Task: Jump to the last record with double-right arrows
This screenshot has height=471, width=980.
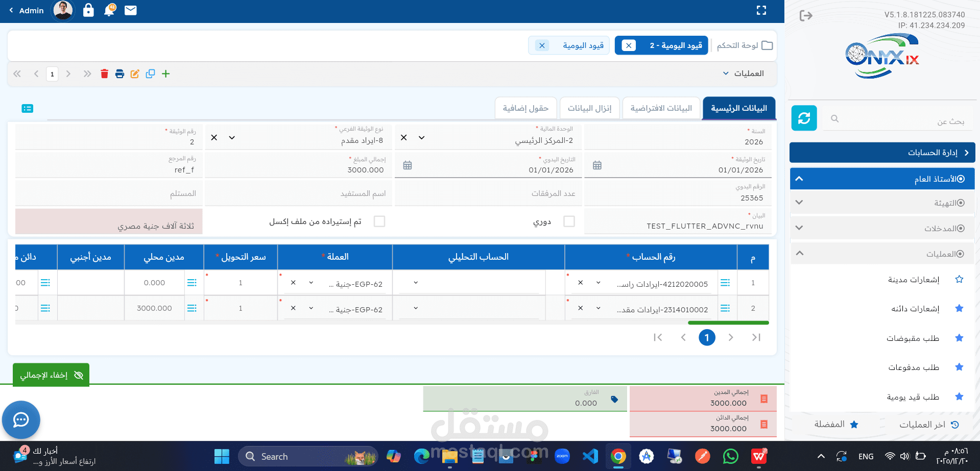Action: (x=87, y=74)
